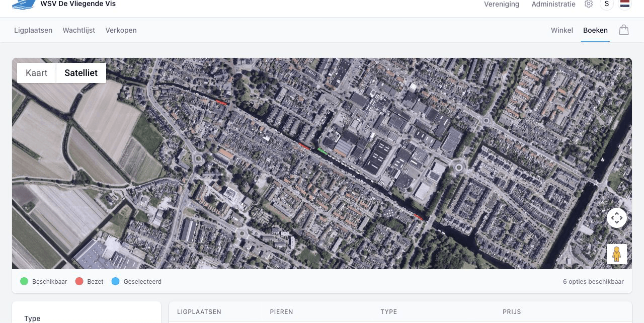This screenshot has width=644, height=323.
Task: Select the Boeken tab
Action: pyautogui.click(x=595, y=30)
